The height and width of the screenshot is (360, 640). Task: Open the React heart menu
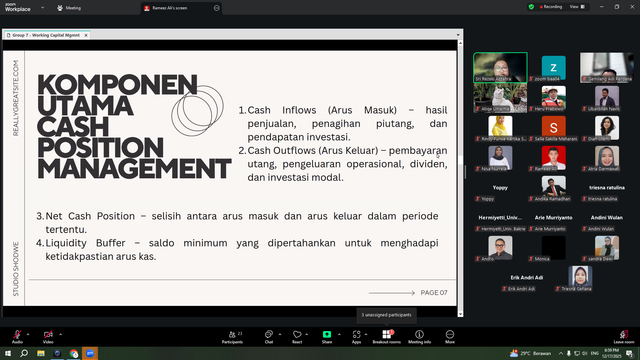pos(297,337)
